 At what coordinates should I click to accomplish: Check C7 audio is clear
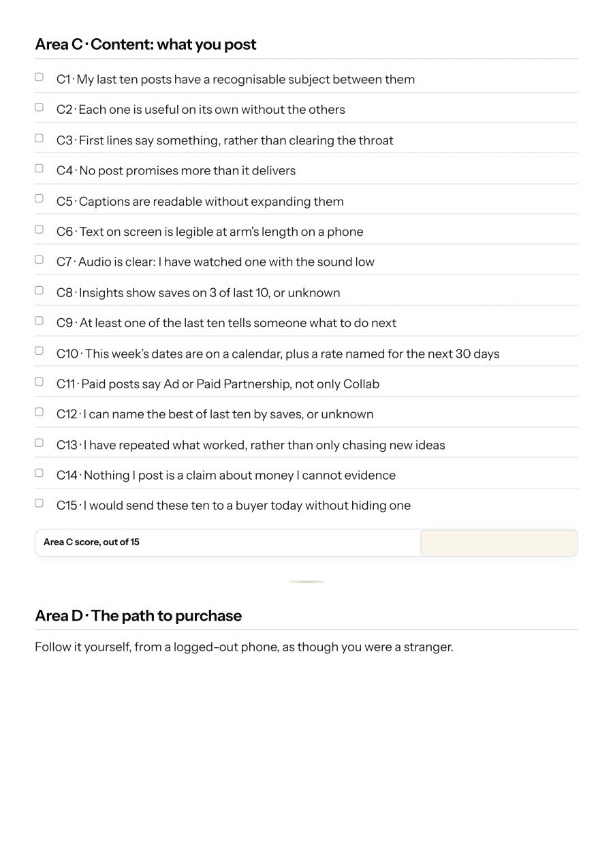pyautogui.click(x=39, y=260)
